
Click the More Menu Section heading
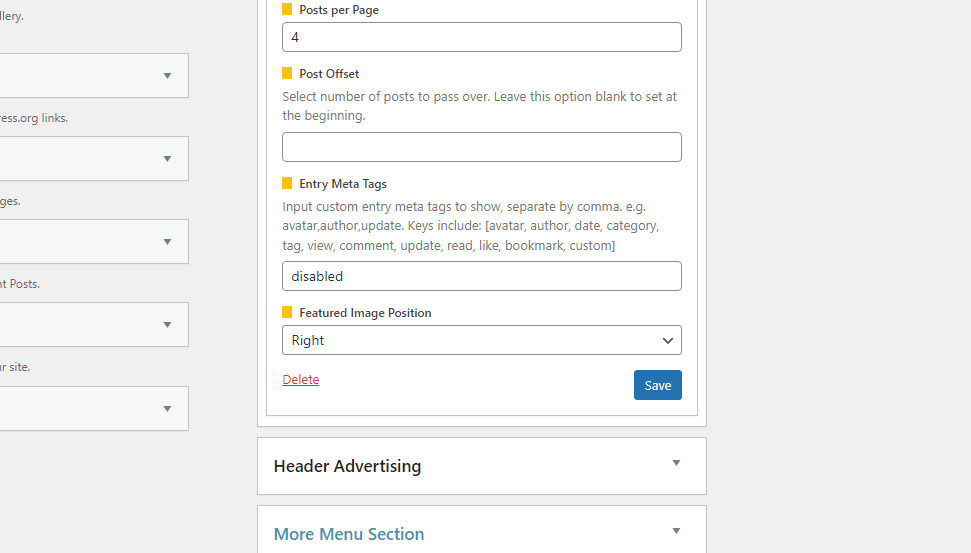[x=349, y=534]
